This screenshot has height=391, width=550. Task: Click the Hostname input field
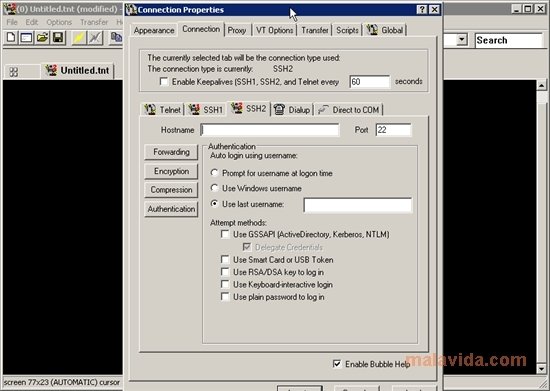click(x=270, y=130)
